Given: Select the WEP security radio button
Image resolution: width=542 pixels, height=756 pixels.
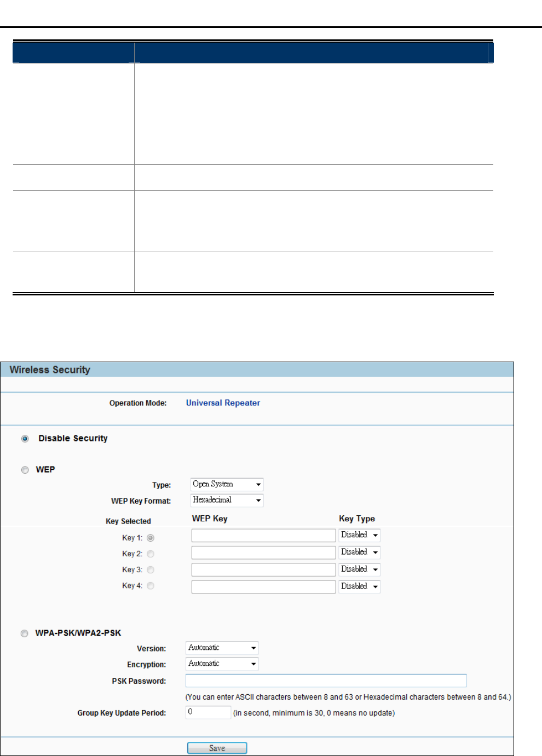Looking at the screenshot, I should [25, 470].
